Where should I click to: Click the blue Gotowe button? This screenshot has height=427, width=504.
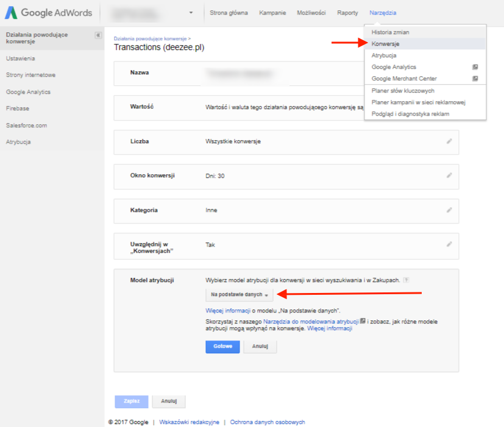pyautogui.click(x=223, y=347)
